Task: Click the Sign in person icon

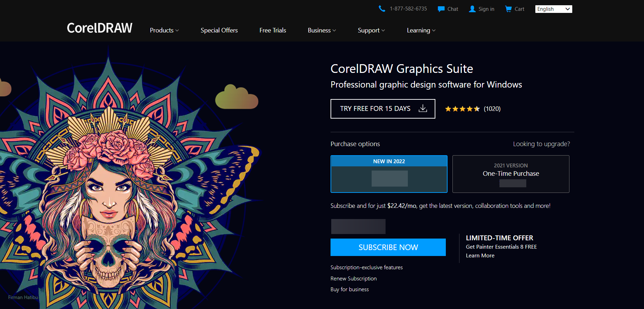Action: (472, 9)
